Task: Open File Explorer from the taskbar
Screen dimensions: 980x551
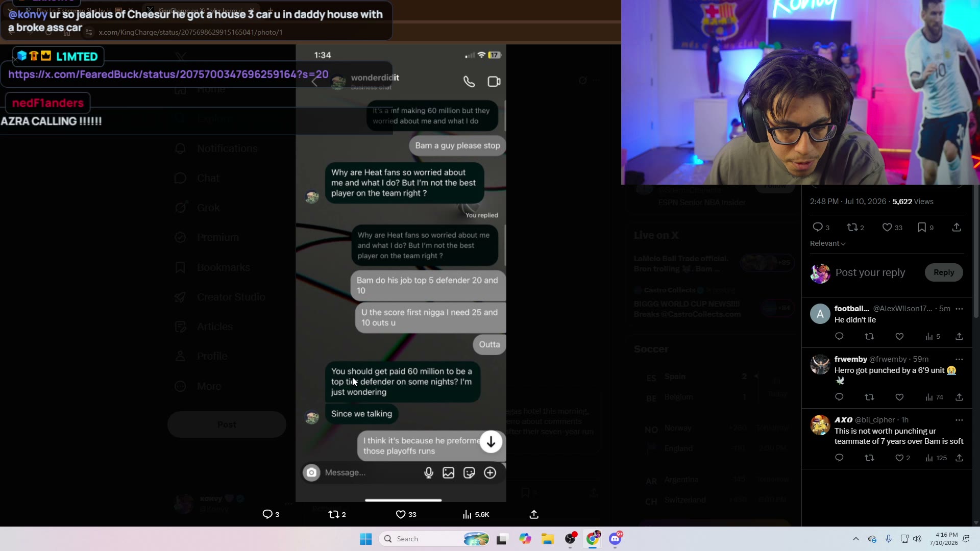Action: click(548, 539)
